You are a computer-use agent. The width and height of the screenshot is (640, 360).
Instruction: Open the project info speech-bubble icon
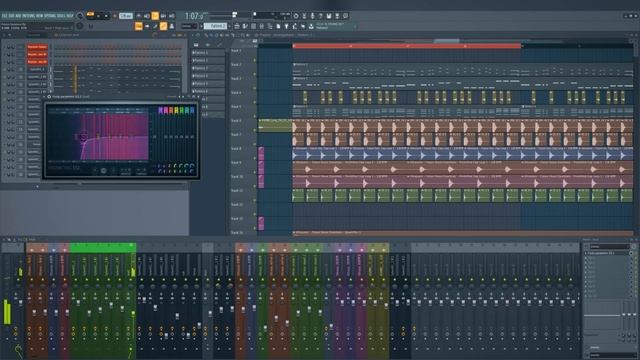[345, 16]
